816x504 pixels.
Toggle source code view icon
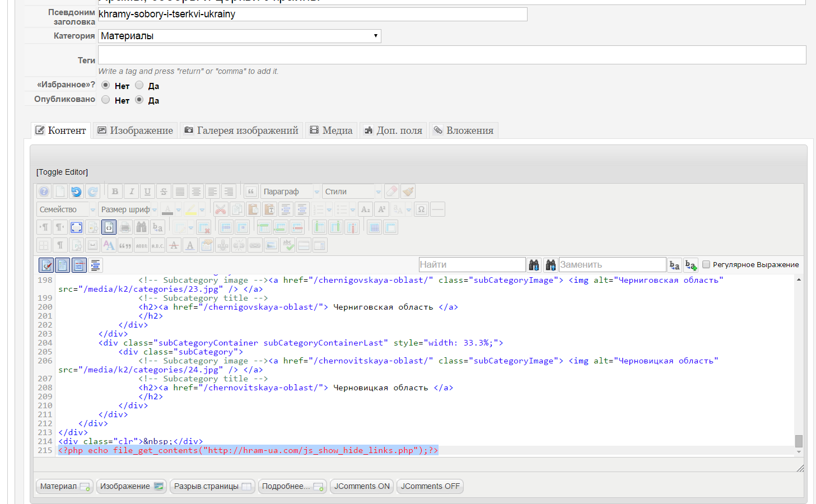[109, 227]
